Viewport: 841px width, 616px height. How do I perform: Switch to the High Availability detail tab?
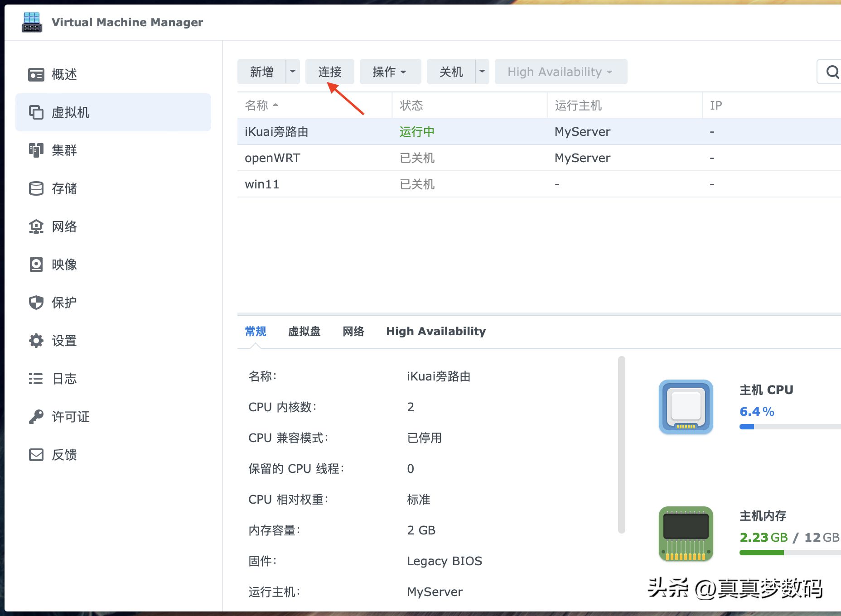tap(436, 331)
